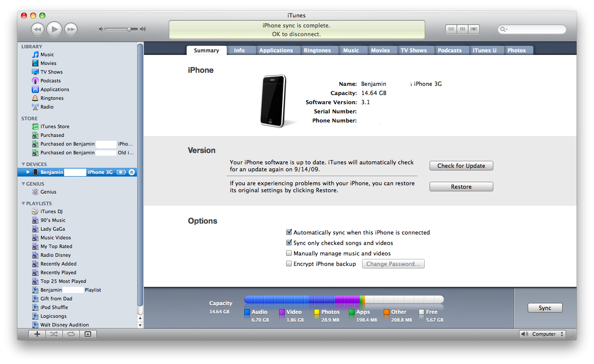Skip to next track
This screenshot has width=594, height=364.
coord(71,30)
